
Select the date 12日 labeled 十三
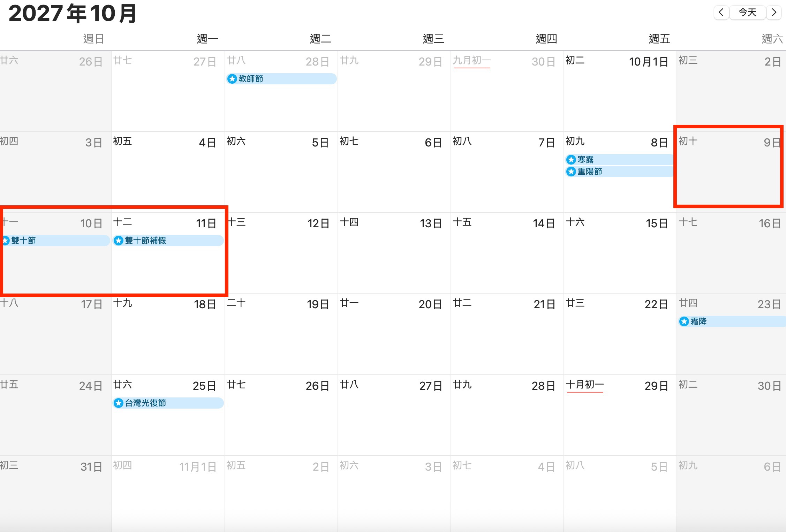[318, 223]
